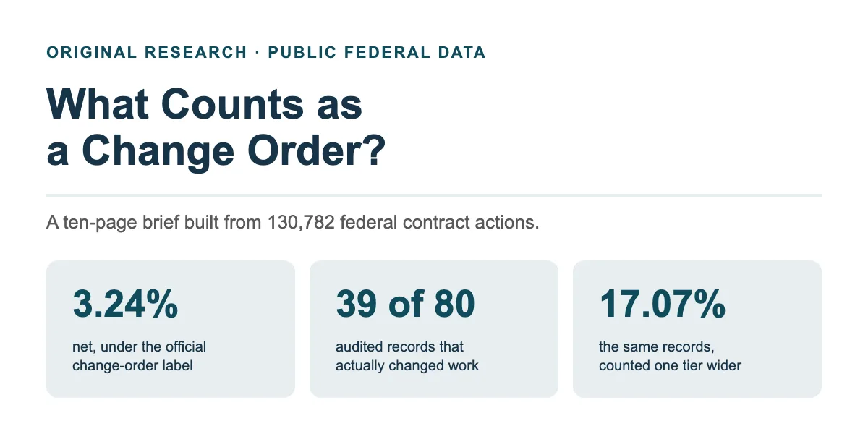This screenshot has width=868, height=434.
Task: Click the "actually changed work" caption line
Action: coord(407,366)
